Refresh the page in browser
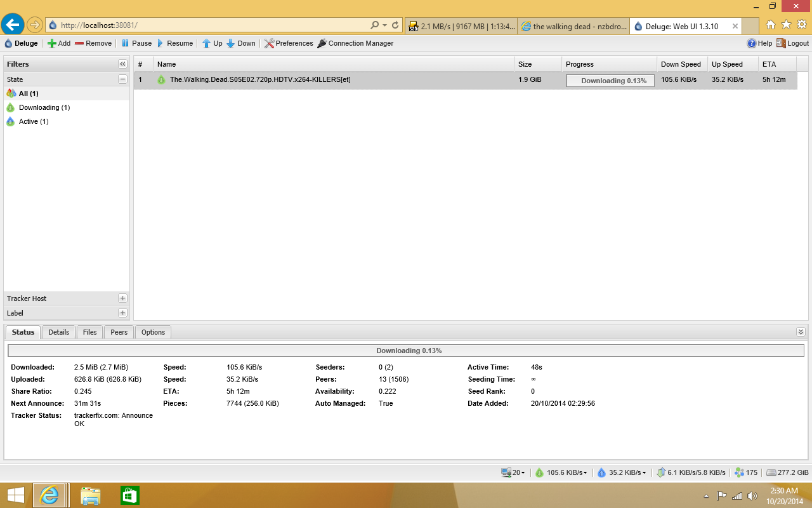Image resolution: width=812 pixels, height=508 pixels. tap(395, 25)
